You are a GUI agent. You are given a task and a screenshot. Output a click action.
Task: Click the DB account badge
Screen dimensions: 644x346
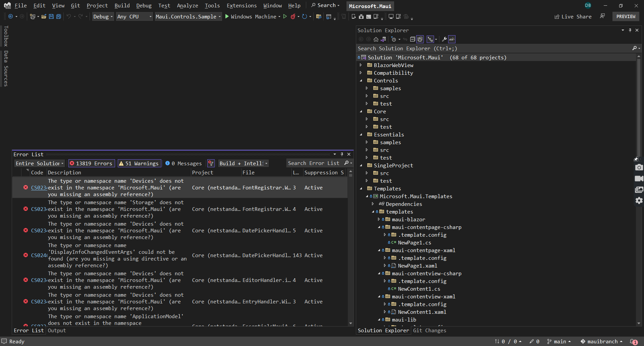pos(588,5)
